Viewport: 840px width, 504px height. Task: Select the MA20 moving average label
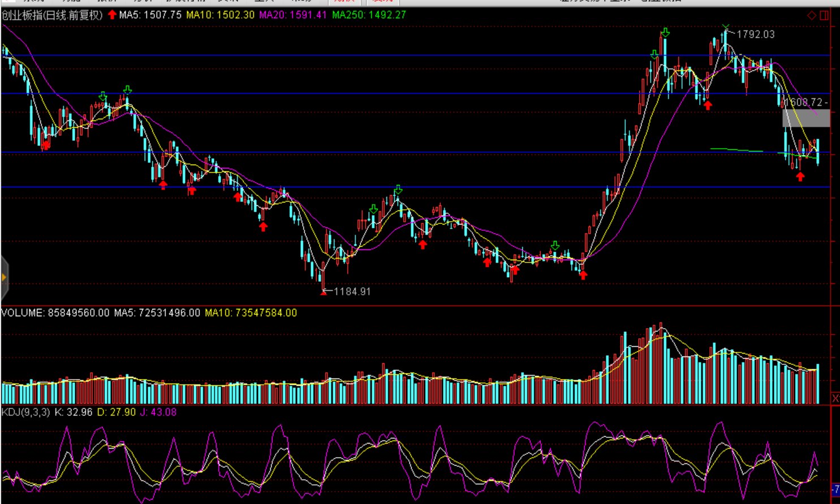292,15
